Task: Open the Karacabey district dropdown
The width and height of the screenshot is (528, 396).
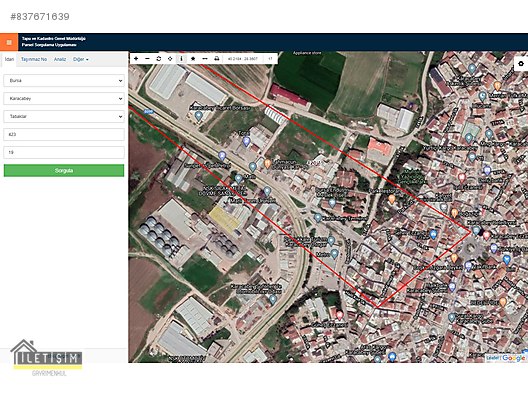Action: pos(64,99)
